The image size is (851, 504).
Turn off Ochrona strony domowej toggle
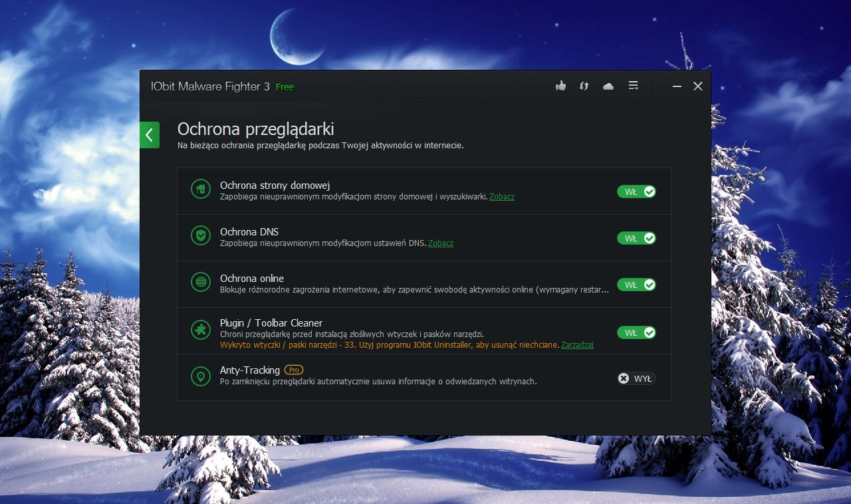[636, 191]
